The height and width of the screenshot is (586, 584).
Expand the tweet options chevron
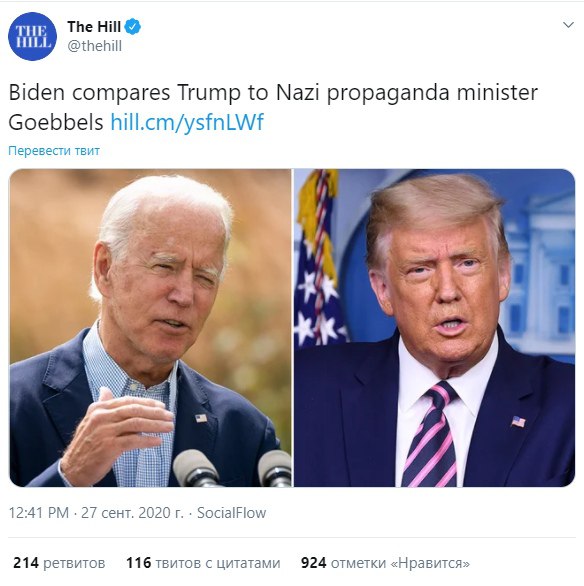pos(568,25)
